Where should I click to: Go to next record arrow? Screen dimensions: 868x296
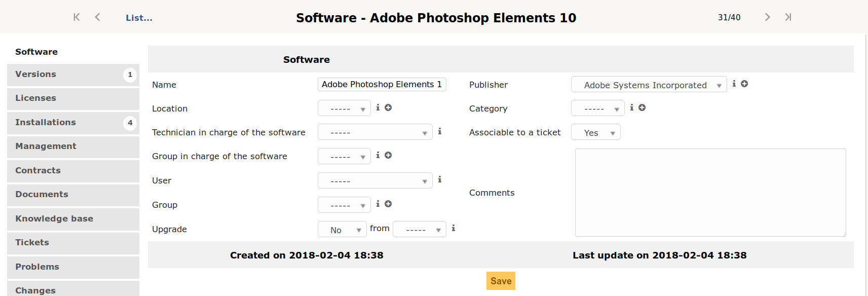[x=767, y=17]
